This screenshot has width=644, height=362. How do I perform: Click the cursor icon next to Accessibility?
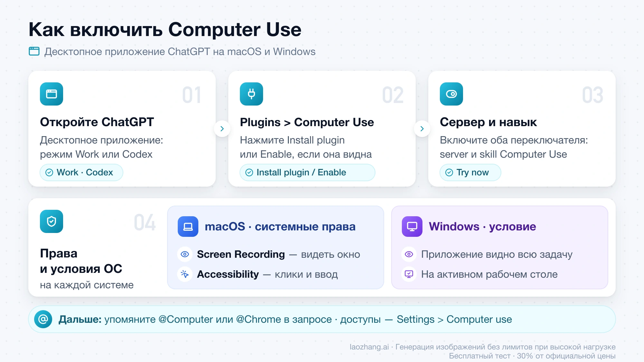[x=185, y=274]
